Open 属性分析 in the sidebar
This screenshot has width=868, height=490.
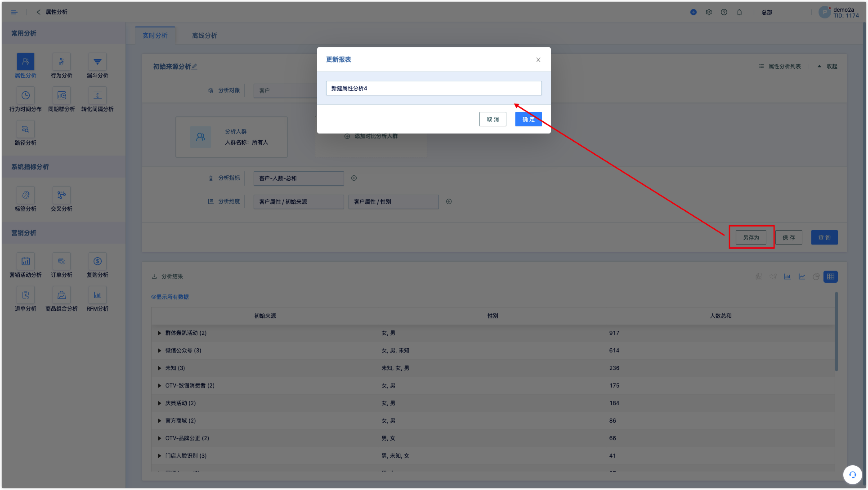click(25, 66)
